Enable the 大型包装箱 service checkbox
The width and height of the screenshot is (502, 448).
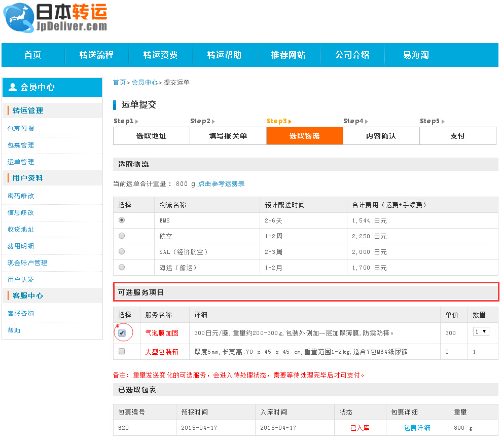point(121,351)
